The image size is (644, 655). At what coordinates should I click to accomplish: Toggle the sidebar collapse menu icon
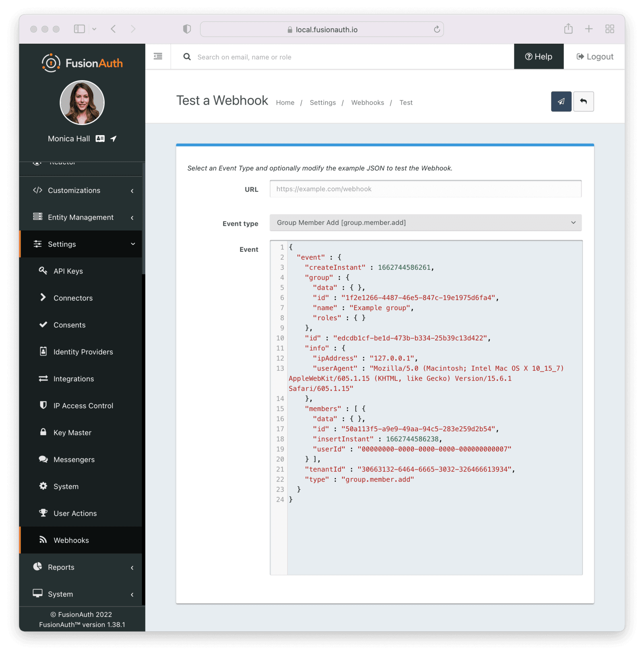tap(158, 56)
